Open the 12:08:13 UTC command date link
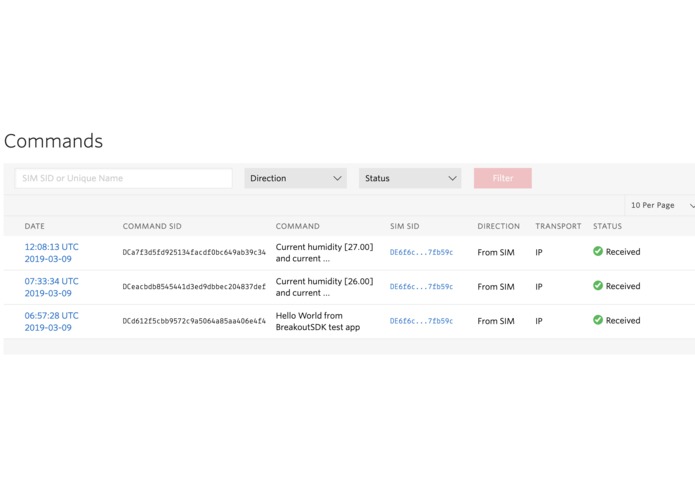 click(x=51, y=253)
